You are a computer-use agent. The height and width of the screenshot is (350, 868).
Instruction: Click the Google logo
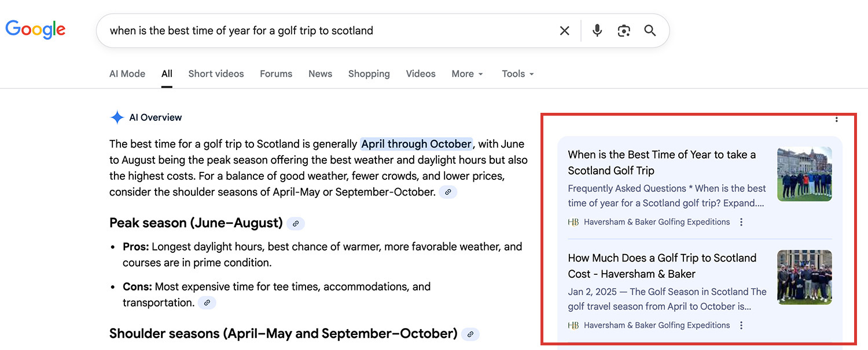coord(35,30)
